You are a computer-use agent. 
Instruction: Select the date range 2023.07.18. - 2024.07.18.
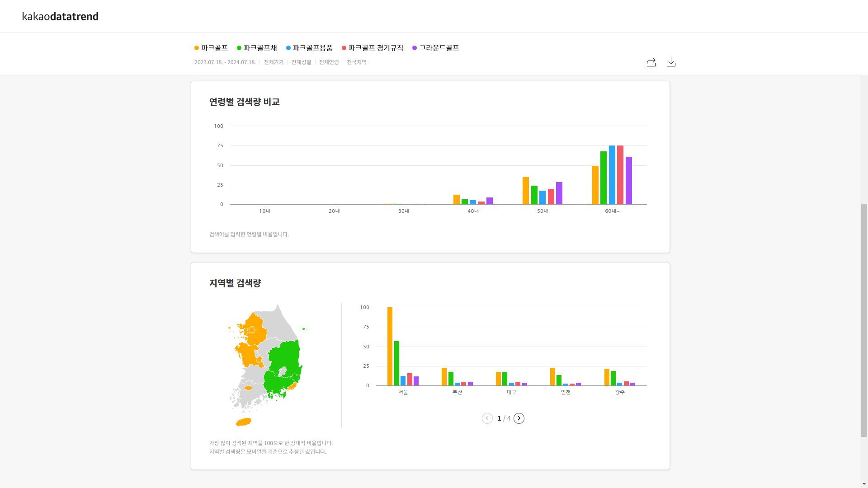pos(225,62)
